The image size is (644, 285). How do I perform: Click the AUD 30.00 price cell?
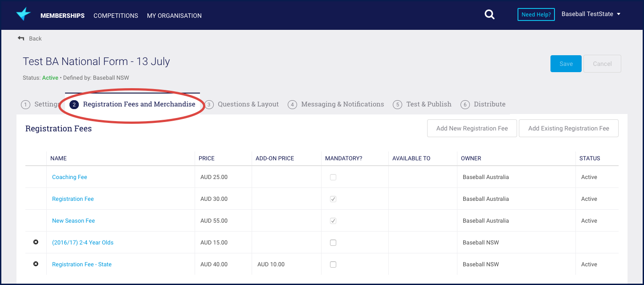(x=214, y=199)
